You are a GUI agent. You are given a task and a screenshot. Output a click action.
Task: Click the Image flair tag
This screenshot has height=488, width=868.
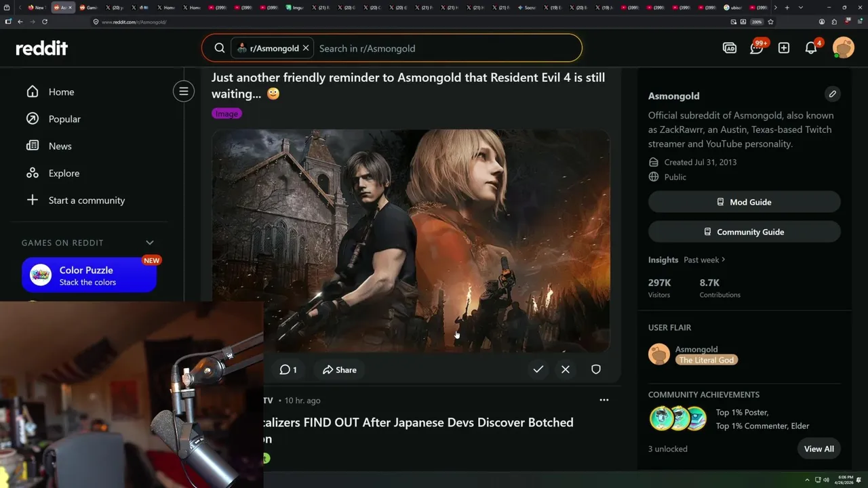(x=226, y=113)
